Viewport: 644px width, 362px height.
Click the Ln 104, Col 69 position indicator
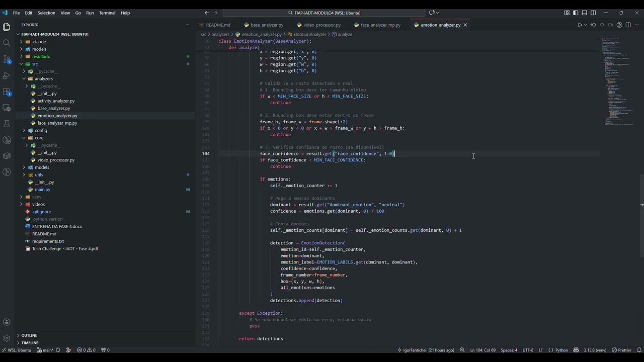tap(482, 350)
